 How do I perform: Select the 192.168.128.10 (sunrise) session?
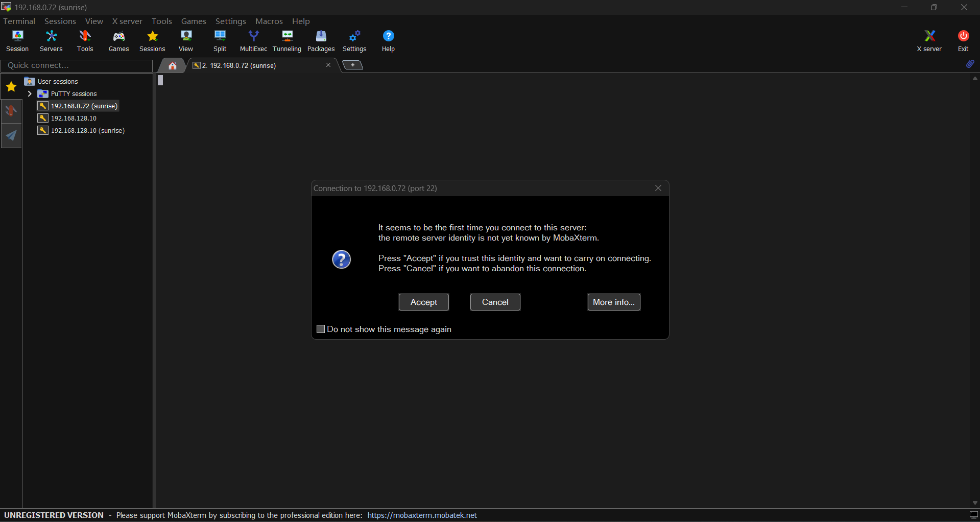coord(87,131)
